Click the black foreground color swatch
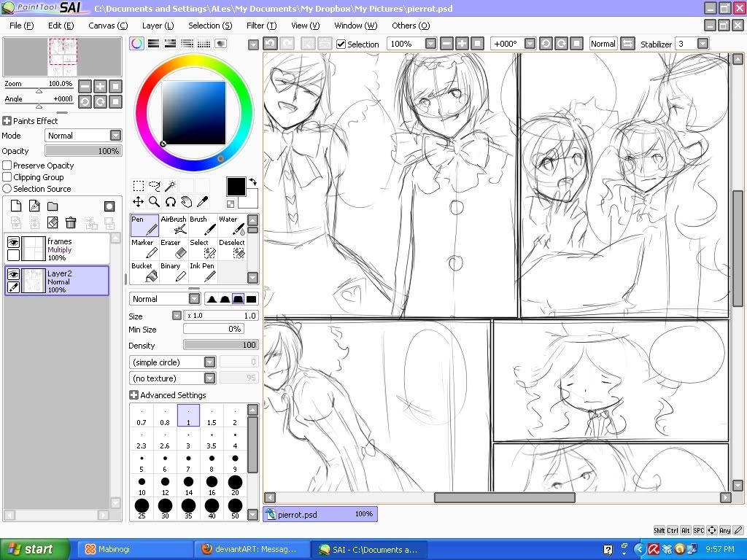 (x=236, y=186)
